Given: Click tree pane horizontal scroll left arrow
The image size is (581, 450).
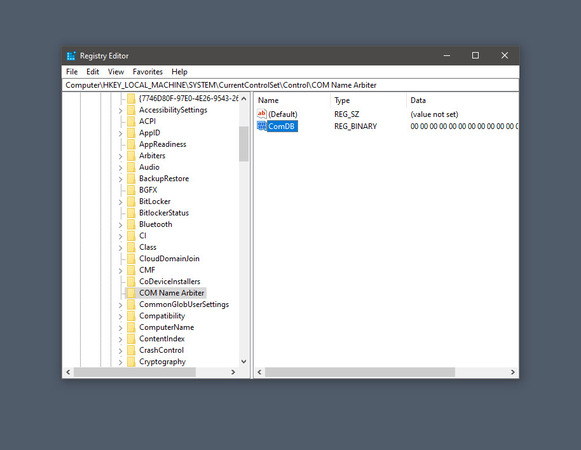Looking at the screenshot, I should pyautogui.click(x=68, y=372).
